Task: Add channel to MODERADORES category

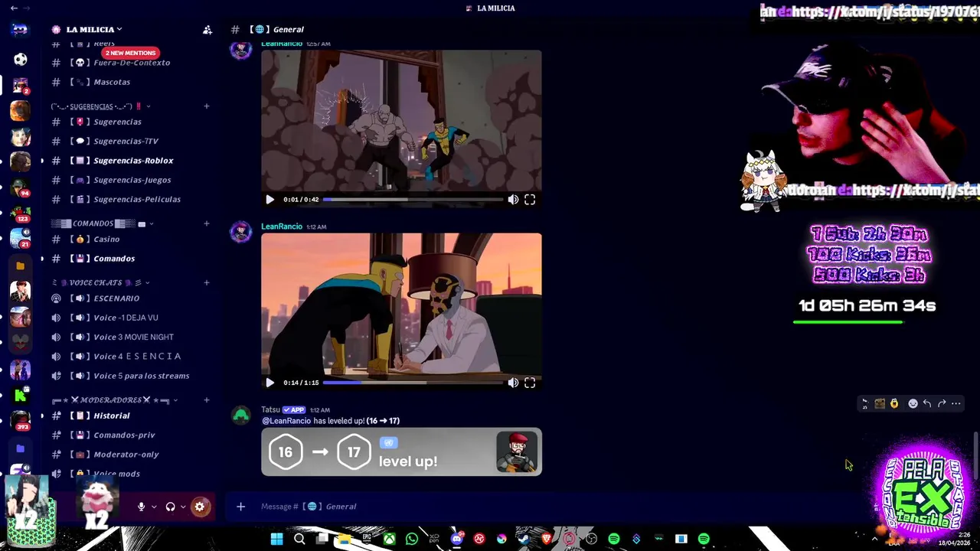Action: tap(206, 400)
